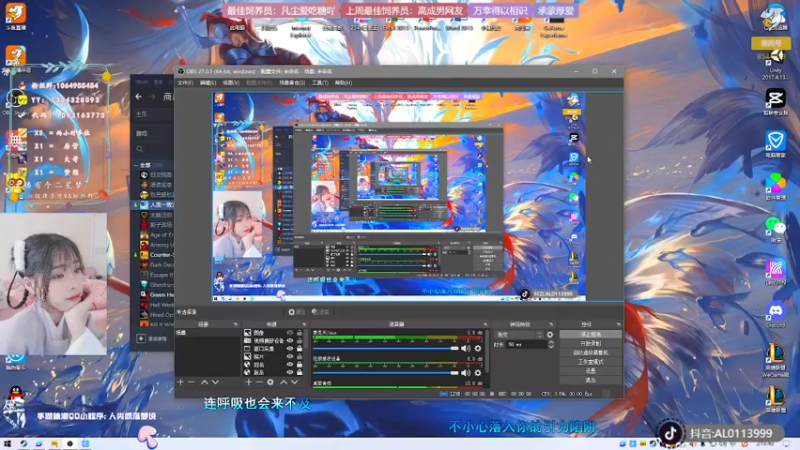800x450 pixels.
Task: Open the 视图(V) menu in OBS
Action: pyautogui.click(x=231, y=83)
